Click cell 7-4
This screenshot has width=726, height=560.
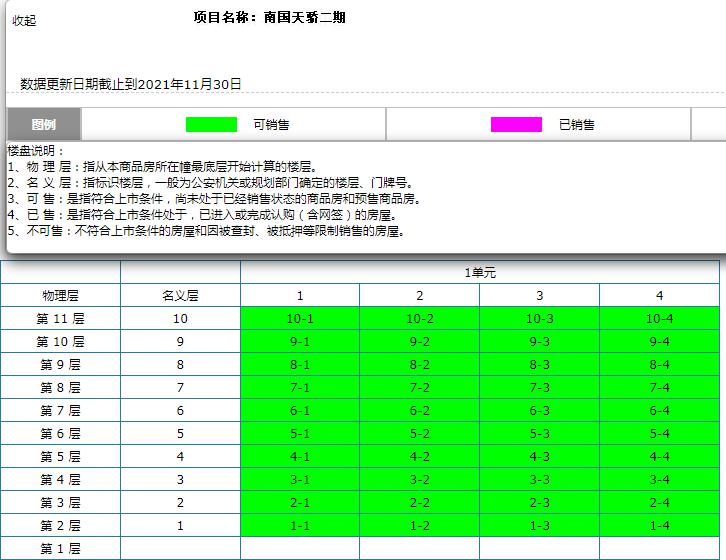pos(659,387)
